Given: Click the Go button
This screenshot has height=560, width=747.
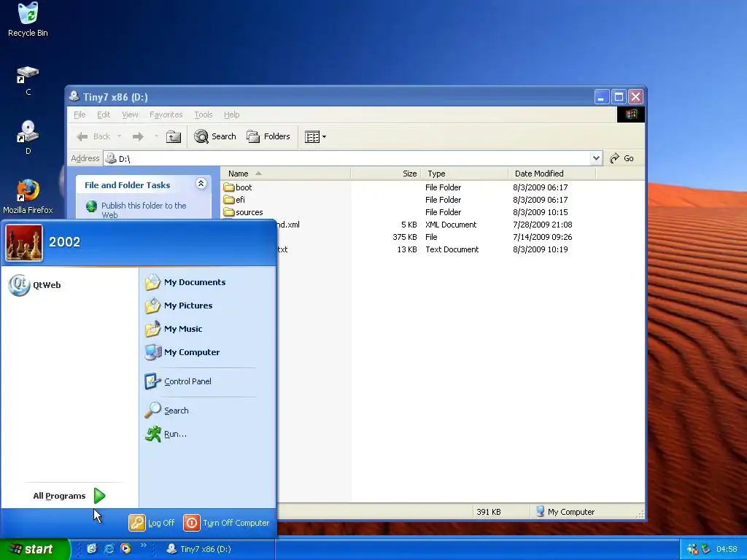Looking at the screenshot, I should point(622,158).
